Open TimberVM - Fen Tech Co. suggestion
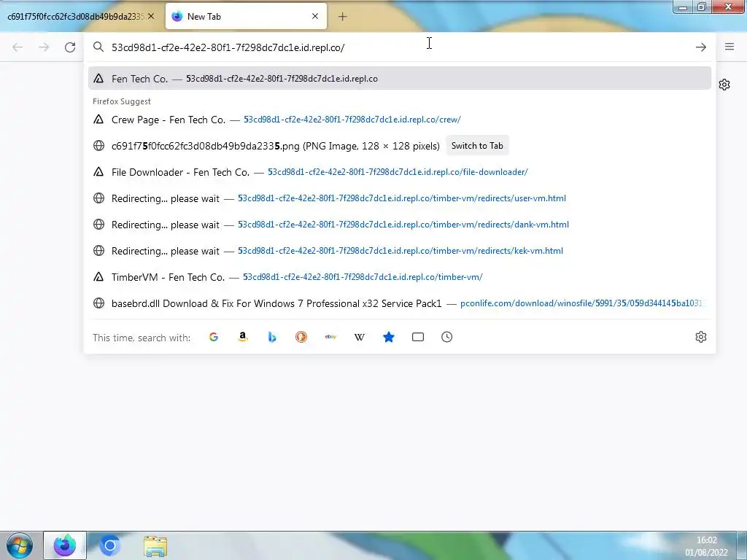 click(400, 276)
